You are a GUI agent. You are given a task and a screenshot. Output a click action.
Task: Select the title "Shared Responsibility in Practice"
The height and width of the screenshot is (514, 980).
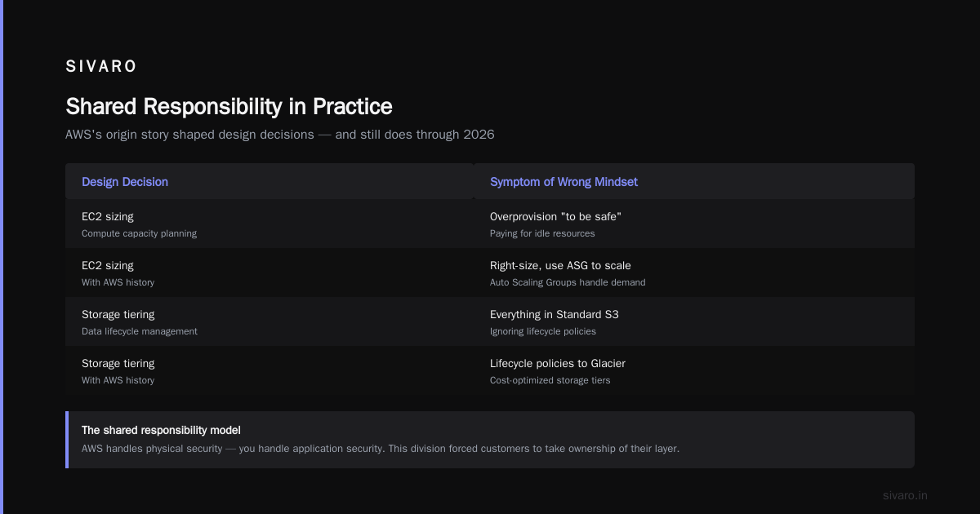pos(229,107)
